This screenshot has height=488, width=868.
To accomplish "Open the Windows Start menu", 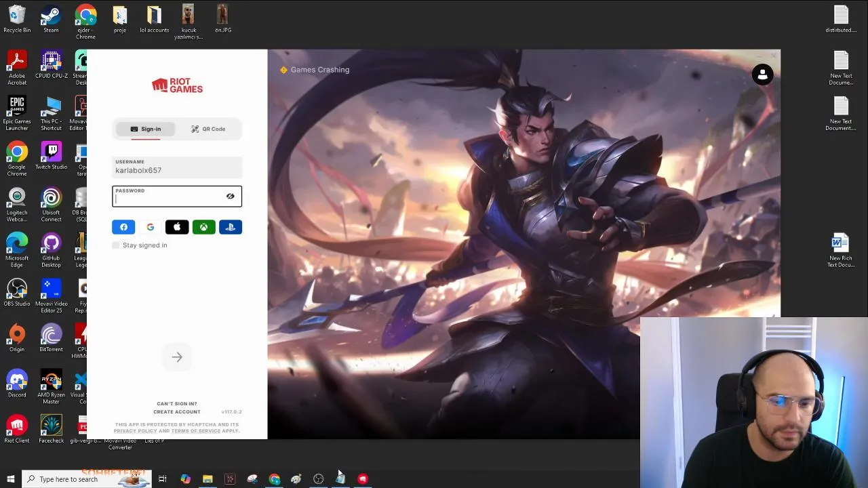I will [x=10, y=479].
